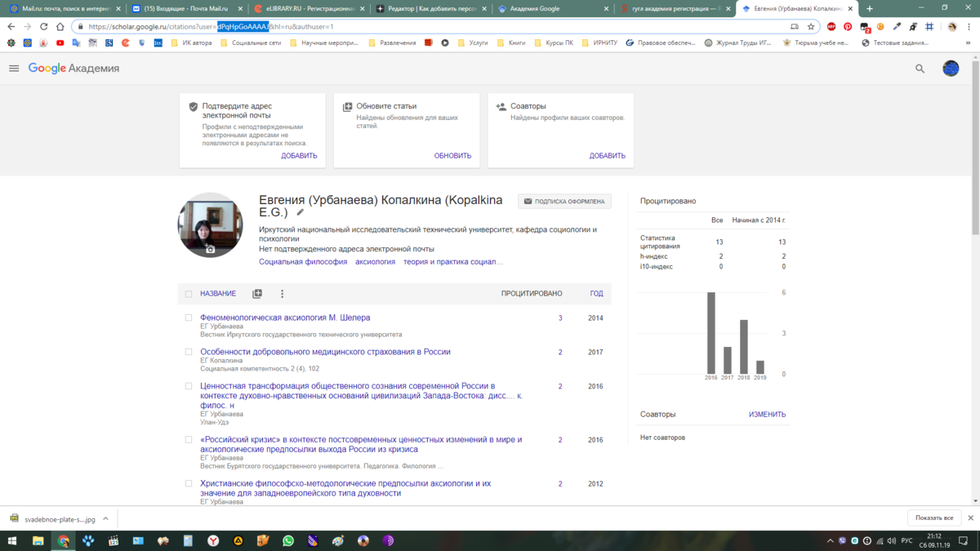Check the box next to Феноменологическая аксиология М. Шелера

click(x=189, y=318)
